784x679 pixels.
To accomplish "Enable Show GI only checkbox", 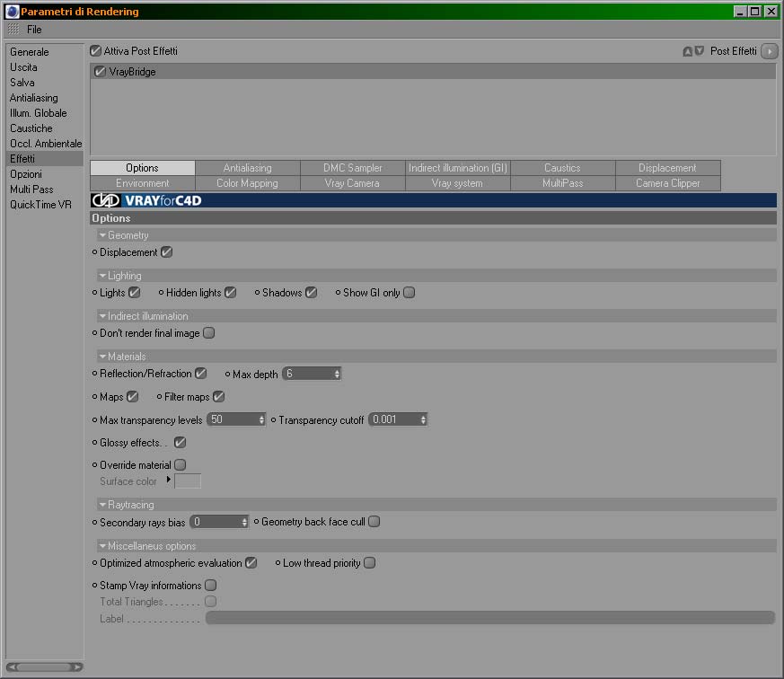I will click(x=409, y=293).
